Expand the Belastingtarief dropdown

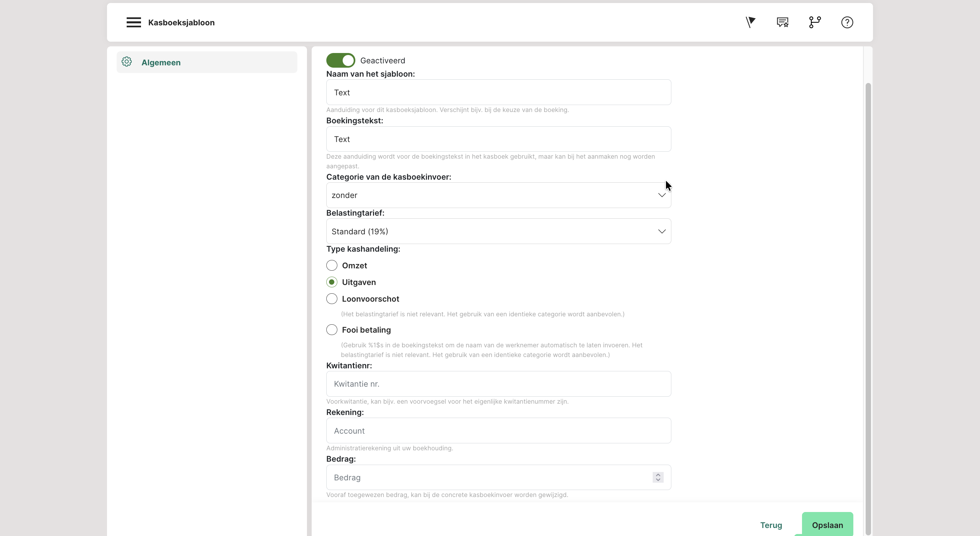[498, 231]
